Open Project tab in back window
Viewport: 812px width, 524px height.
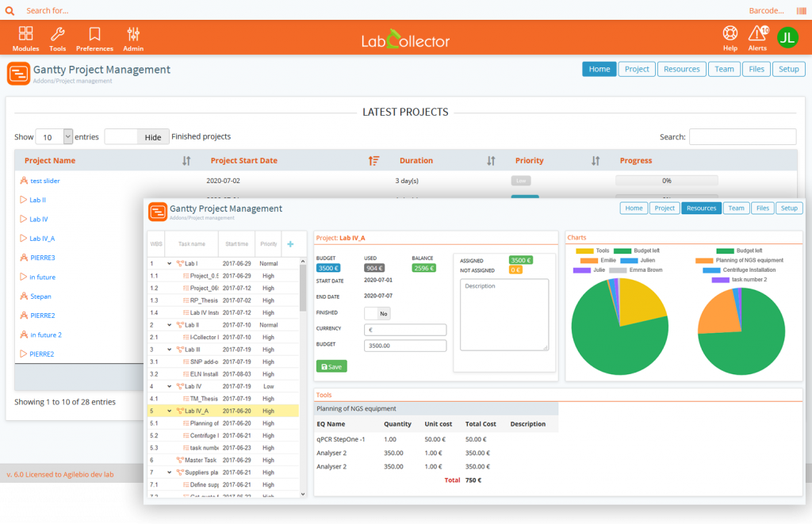(637, 69)
